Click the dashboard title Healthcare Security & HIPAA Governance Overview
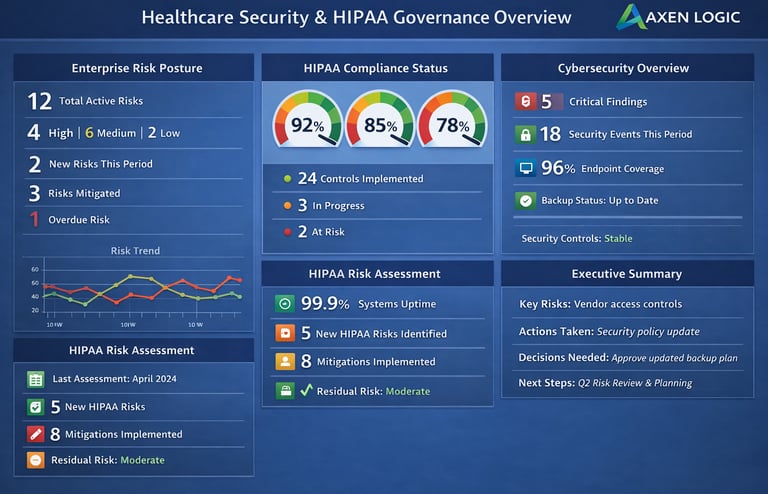768x494 pixels. [x=357, y=18]
